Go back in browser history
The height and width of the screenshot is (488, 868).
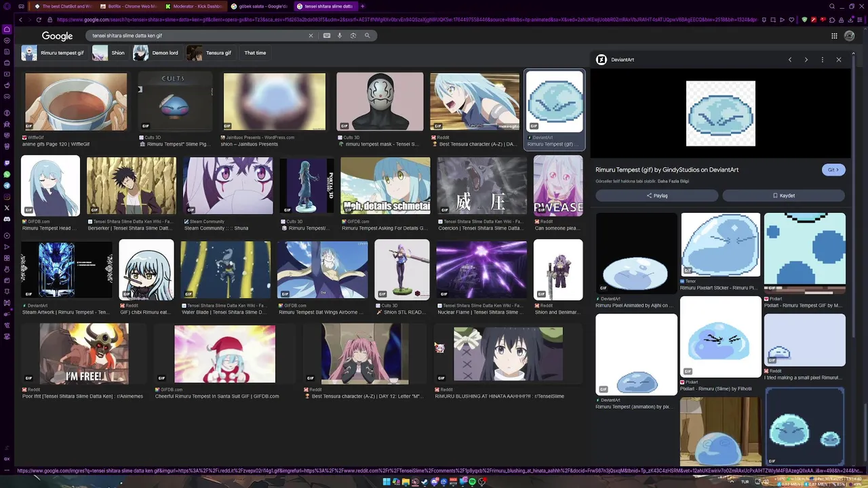point(20,20)
